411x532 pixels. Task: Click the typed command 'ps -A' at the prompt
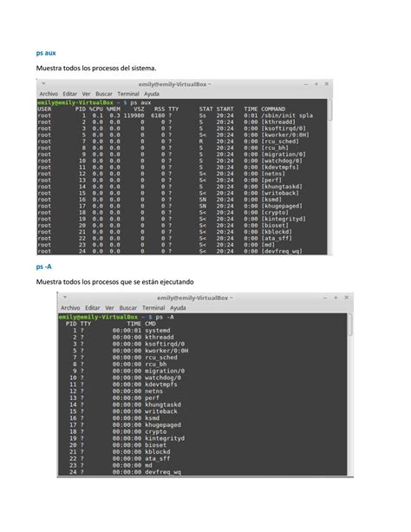[165, 317]
